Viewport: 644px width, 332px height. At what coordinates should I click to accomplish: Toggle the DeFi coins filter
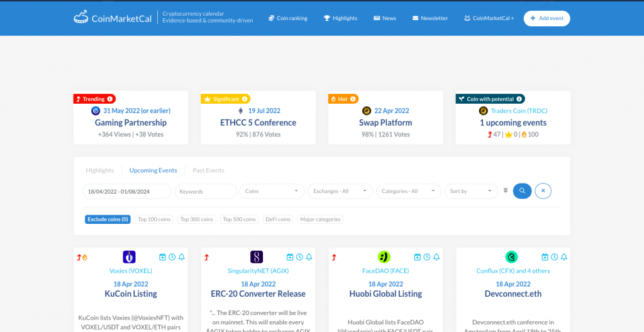(278, 219)
